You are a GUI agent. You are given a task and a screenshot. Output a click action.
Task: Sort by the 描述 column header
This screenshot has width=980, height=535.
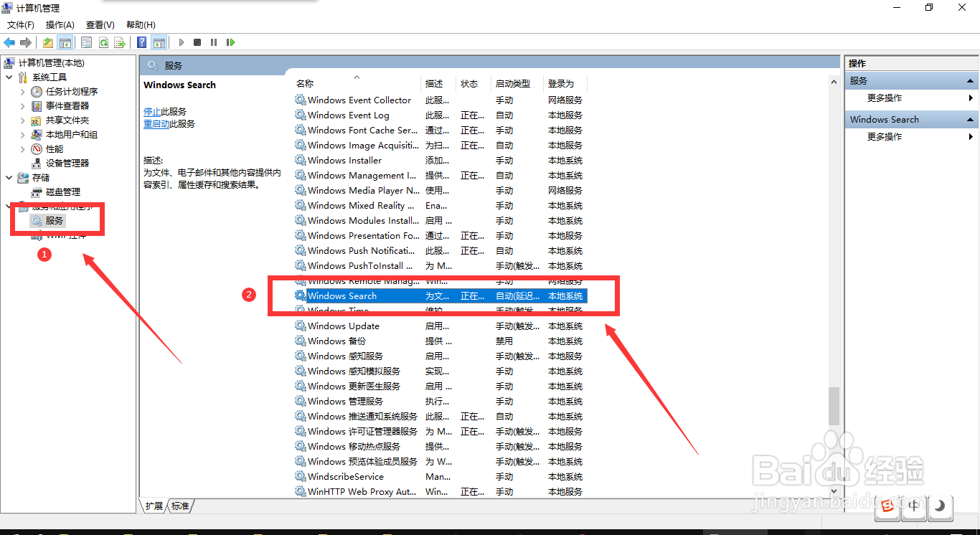(439, 84)
